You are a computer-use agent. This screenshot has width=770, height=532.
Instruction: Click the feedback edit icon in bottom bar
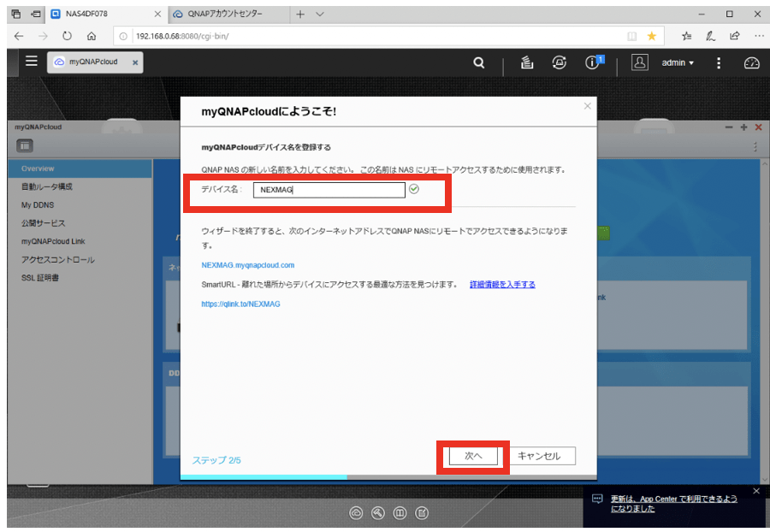[x=422, y=513]
